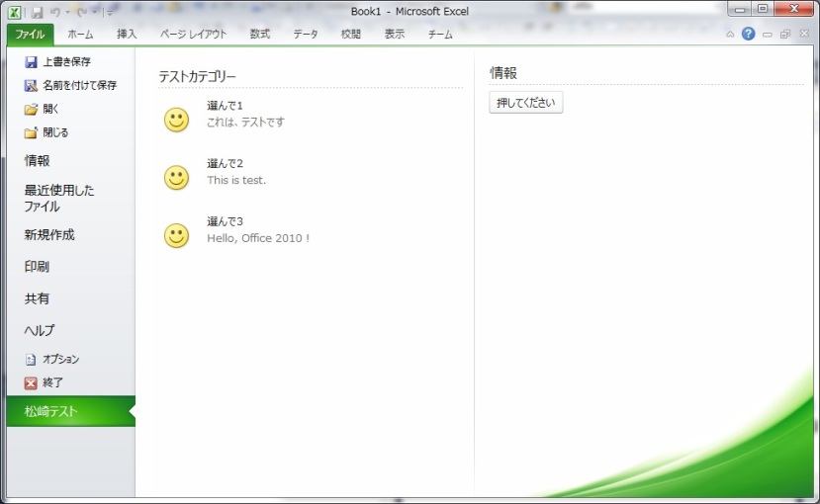Click the Undo icon in Quick Access Toolbar
Image resolution: width=820 pixels, height=504 pixels.
coord(55,12)
